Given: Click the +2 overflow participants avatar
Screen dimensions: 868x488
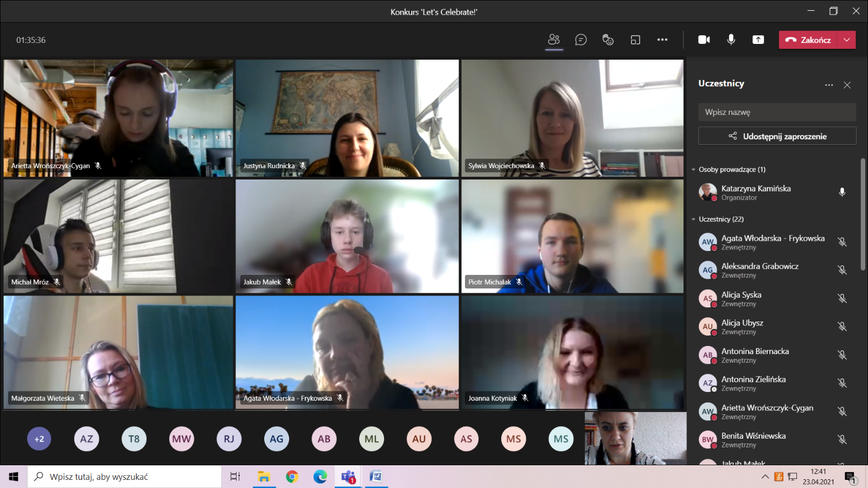Looking at the screenshot, I should point(39,439).
